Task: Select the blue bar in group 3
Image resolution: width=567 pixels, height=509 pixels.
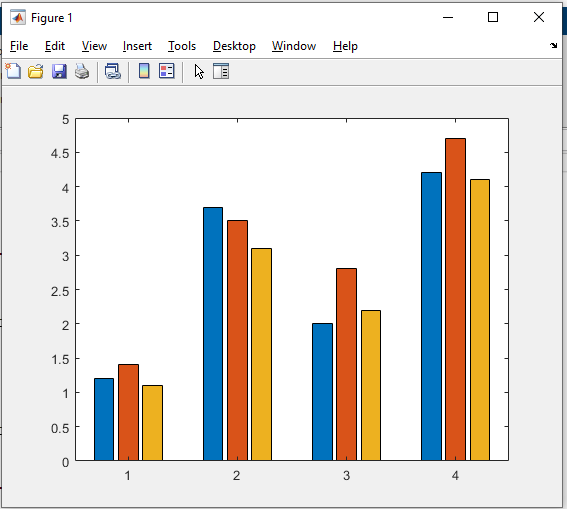Action: 322,392
